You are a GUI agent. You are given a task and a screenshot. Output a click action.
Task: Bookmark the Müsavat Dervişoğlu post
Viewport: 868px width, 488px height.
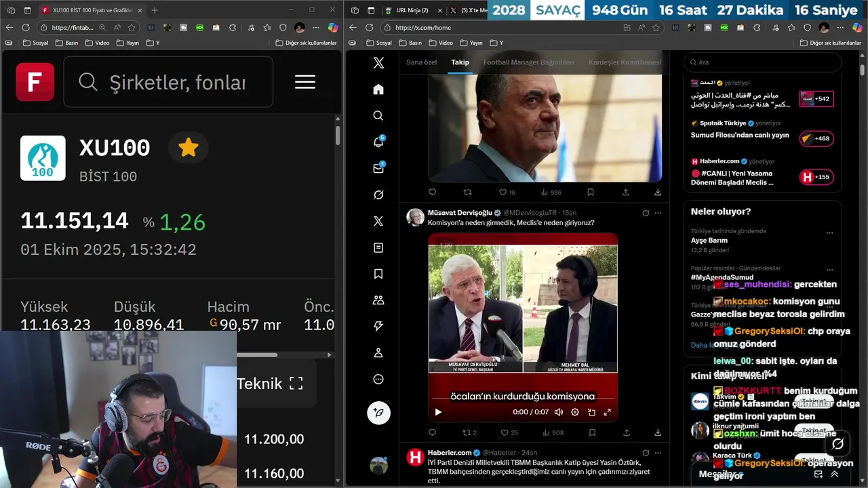[591, 432]
